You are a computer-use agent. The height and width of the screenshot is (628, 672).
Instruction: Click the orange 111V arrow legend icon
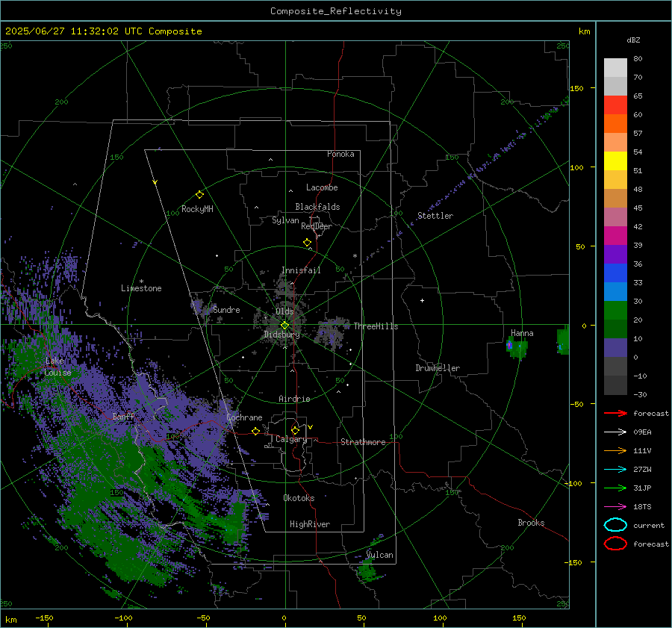click(x=615, y=450)
